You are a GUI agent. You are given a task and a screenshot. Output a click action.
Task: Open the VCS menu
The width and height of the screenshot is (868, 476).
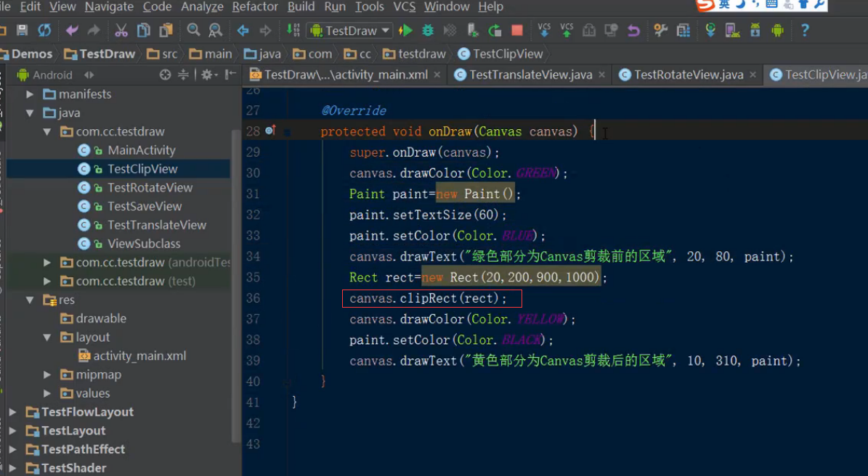(404, 7)
